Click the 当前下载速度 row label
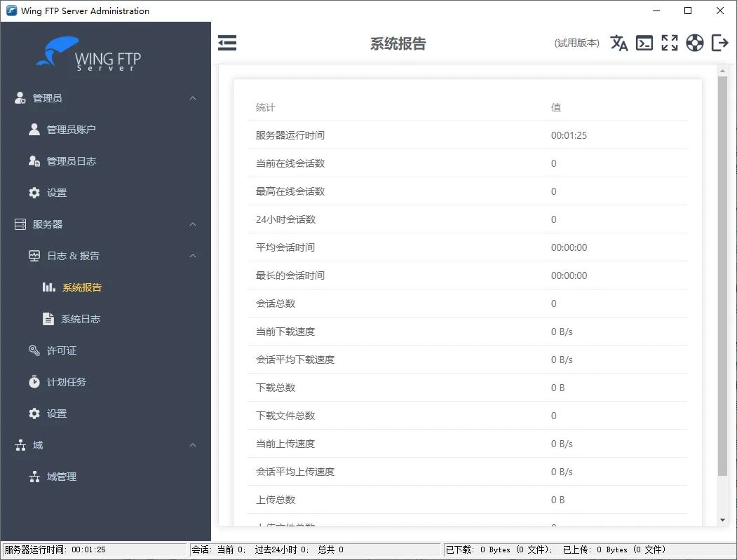 (x=285, y=332)
